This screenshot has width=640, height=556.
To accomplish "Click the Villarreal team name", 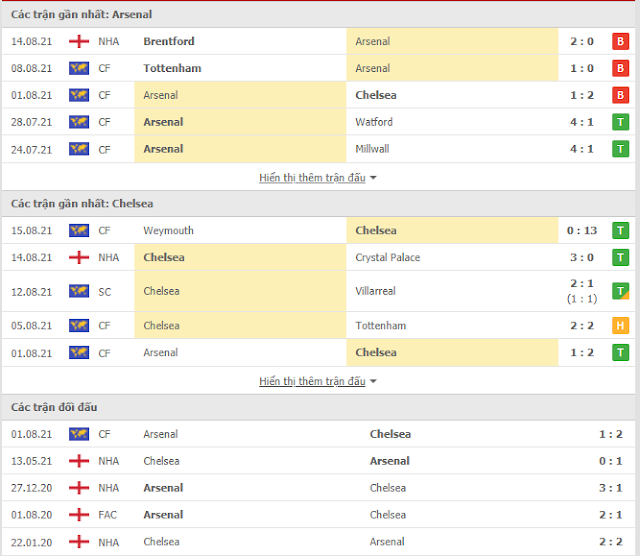I will coord(375,291).
